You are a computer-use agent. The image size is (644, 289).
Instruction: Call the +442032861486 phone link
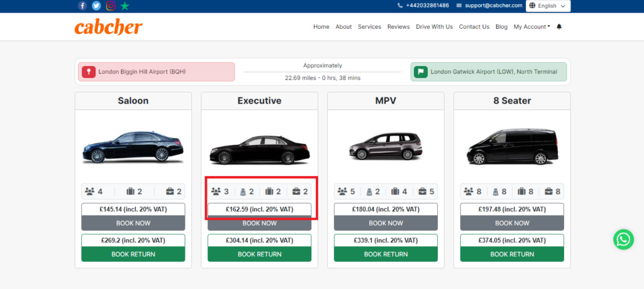click(x=423, y=6)
